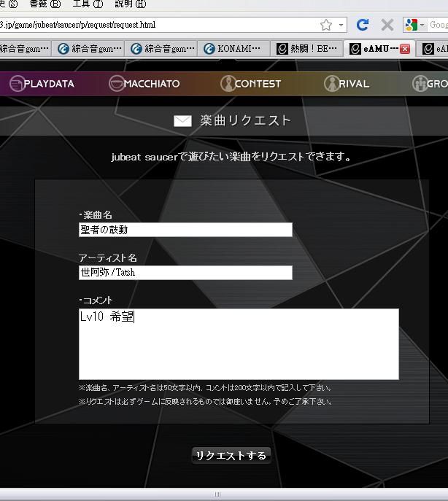Click the PLAYDATA circle icon
This screenshot has width=448, height=501.
click(x=17, y=84)
